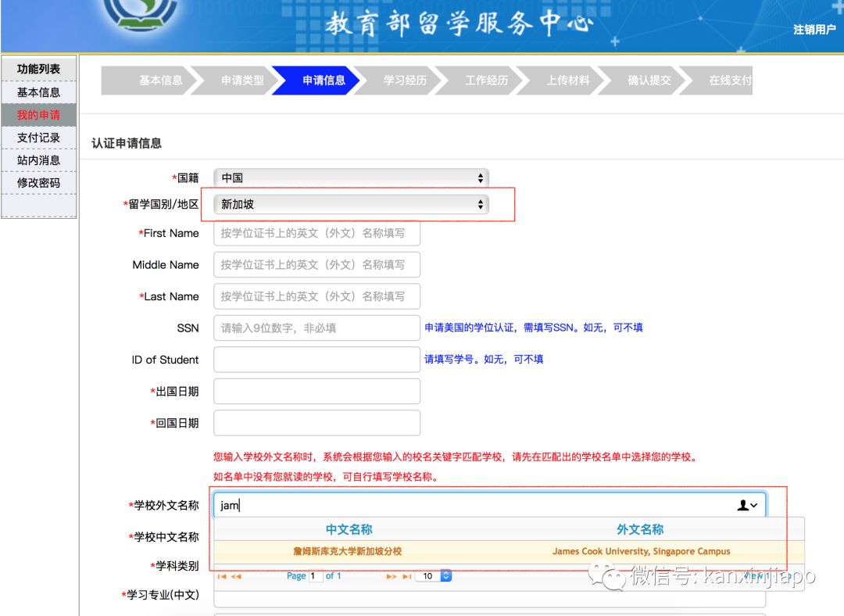Viewport: 844px width, 616px height.
Task: Open the 上传材料 step tab
Action: (x=568, y=81)
